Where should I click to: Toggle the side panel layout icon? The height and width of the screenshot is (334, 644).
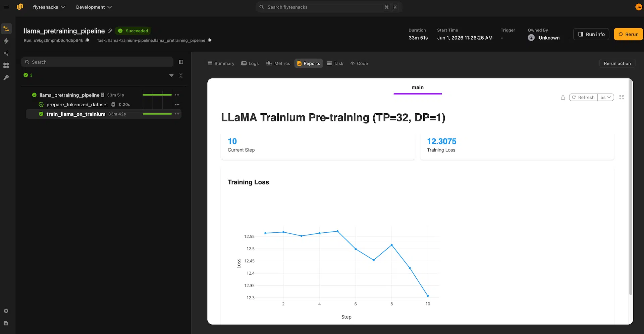[181, 62]
